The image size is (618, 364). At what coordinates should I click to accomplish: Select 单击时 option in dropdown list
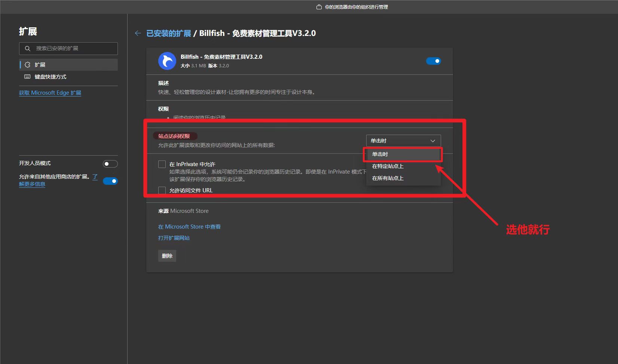coord(403,154)
